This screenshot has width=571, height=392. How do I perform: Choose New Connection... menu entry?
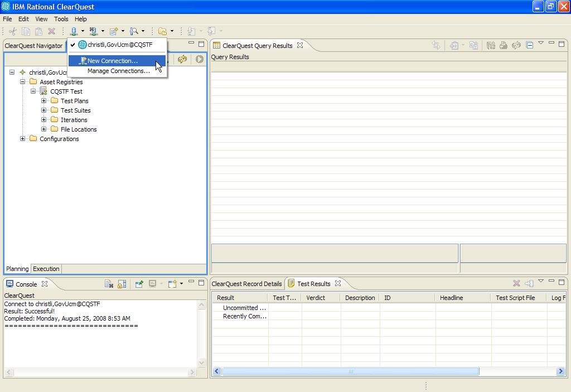pos(117,61)
